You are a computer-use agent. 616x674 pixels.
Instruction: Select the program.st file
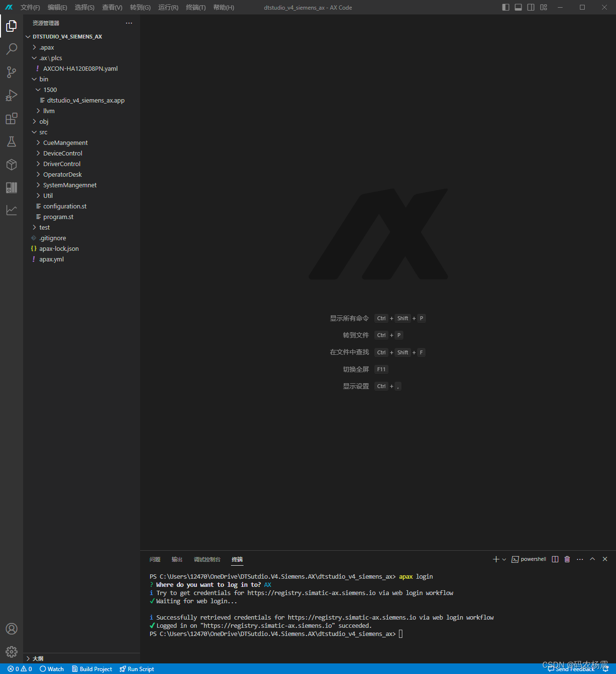[x=58, y=217]
